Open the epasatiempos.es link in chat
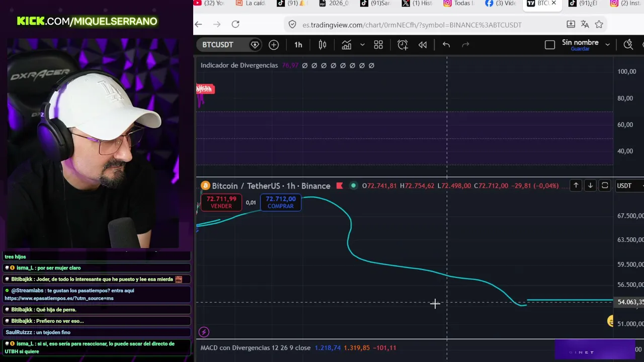This screenshot has width=644, height=362. 59,298
